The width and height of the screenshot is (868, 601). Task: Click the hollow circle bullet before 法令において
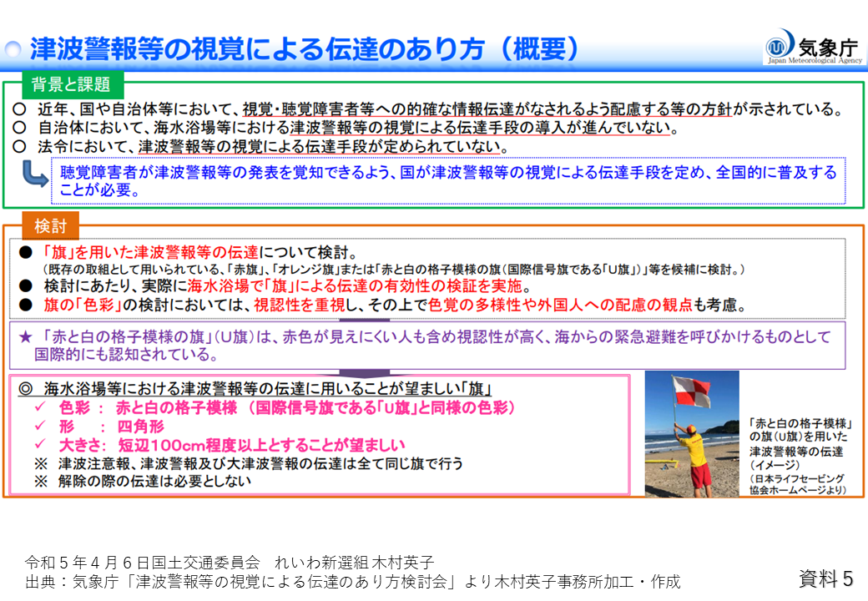click(x=19, y=147)
